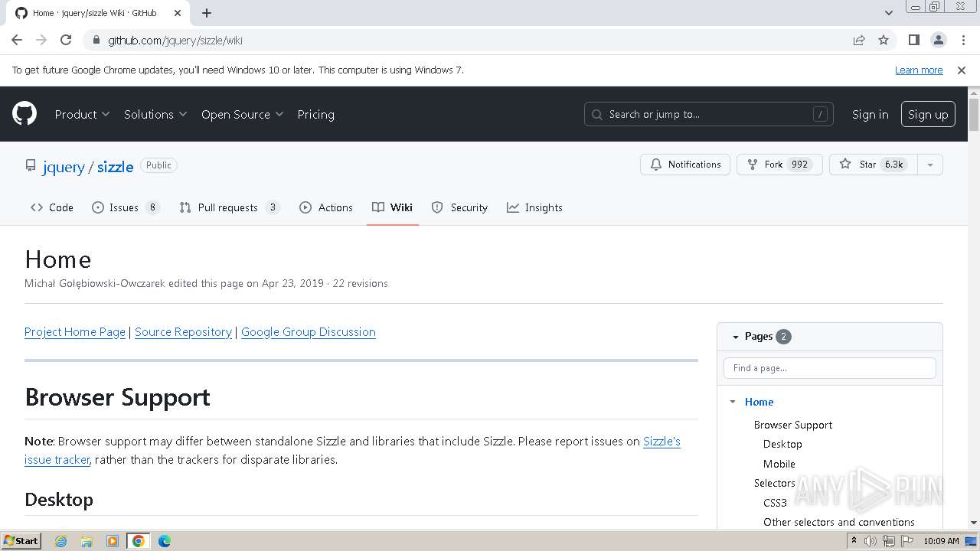Switch to the Code tab
980x551 pixels.
52,207
